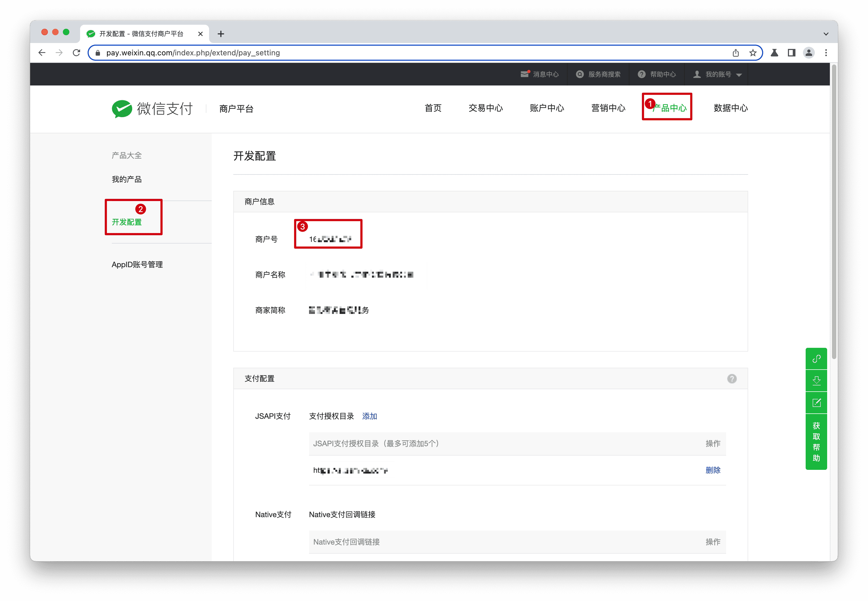
Task: Click the bookmark star in the address bar
Action: click(753, 53)
